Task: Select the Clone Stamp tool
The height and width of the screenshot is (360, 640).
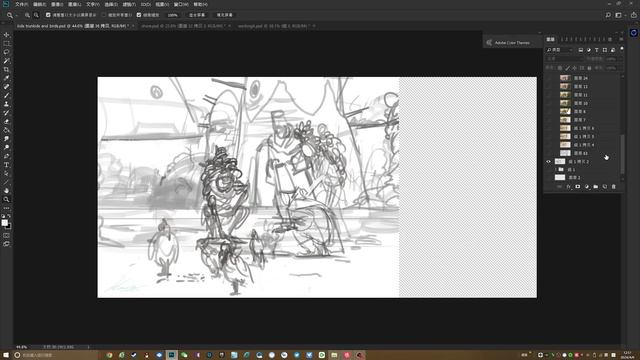Action: click(6, 104)
